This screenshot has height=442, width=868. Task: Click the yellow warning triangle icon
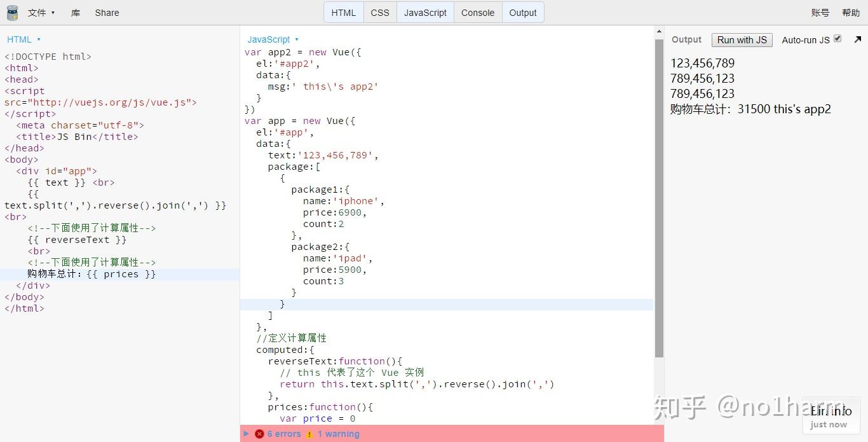pyautogui.click(x=309, y=434)
